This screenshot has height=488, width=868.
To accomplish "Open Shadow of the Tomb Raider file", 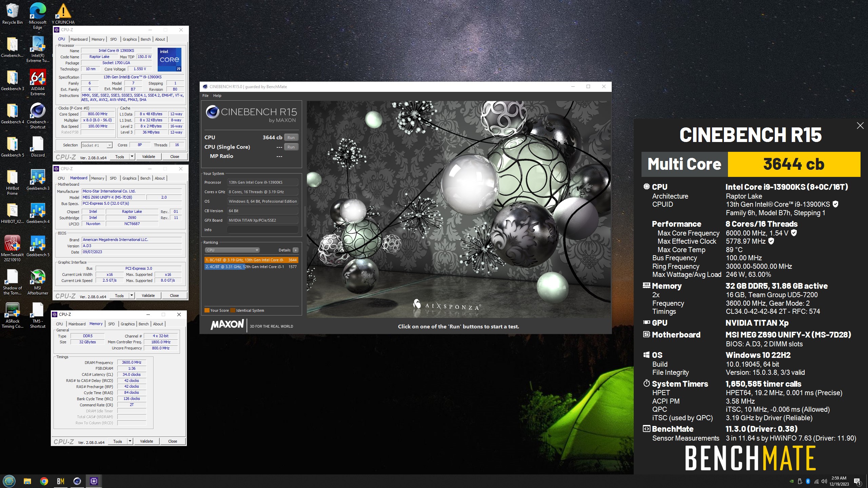I will [12, 282].
